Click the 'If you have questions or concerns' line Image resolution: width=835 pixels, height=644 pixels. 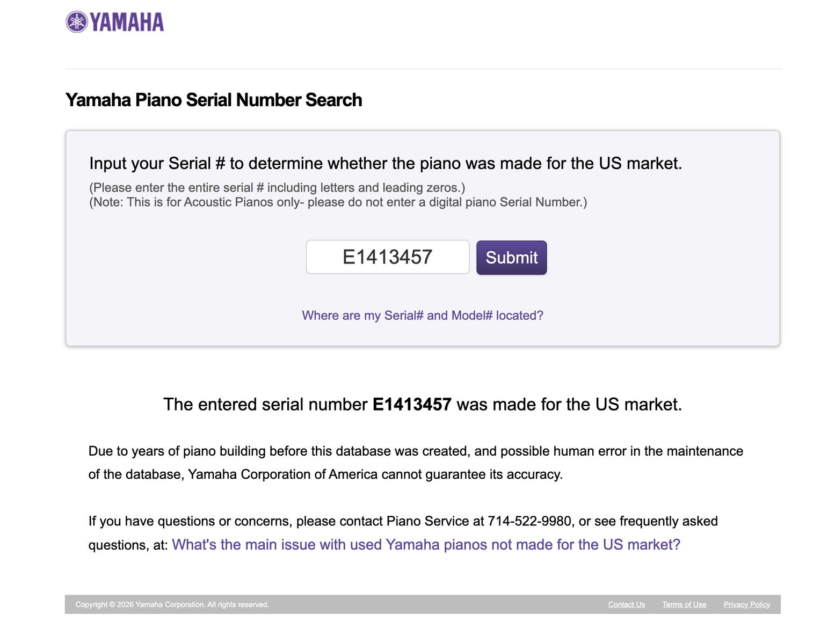click(403, 521)
